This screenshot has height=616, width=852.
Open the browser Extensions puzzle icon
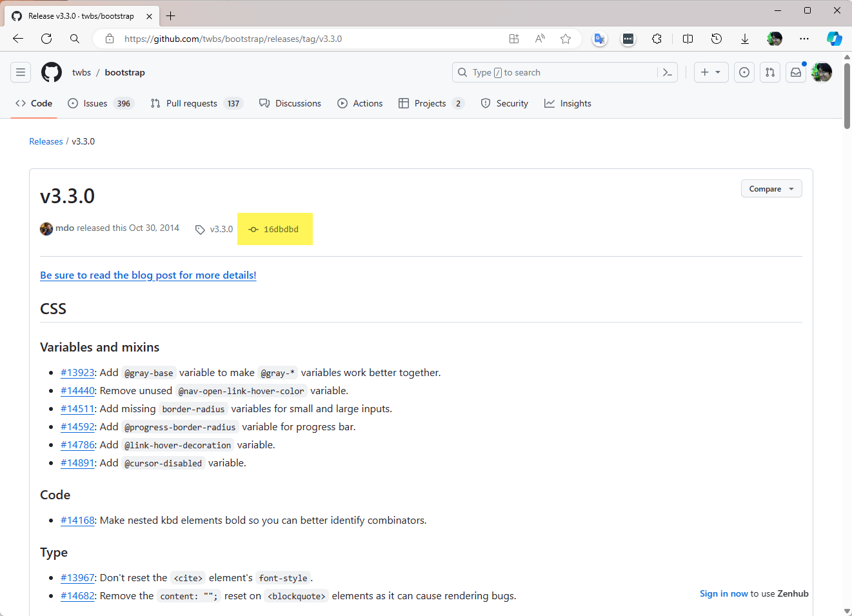coord(657,39)
